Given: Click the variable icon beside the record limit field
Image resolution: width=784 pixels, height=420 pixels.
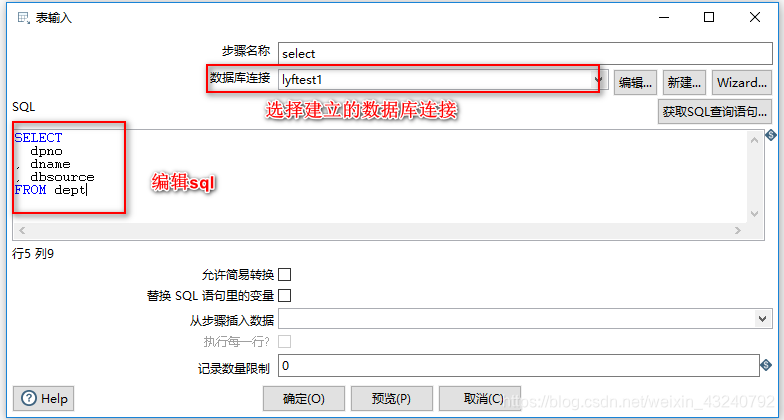Looking at the screenshot, I should tap(766, 366).
